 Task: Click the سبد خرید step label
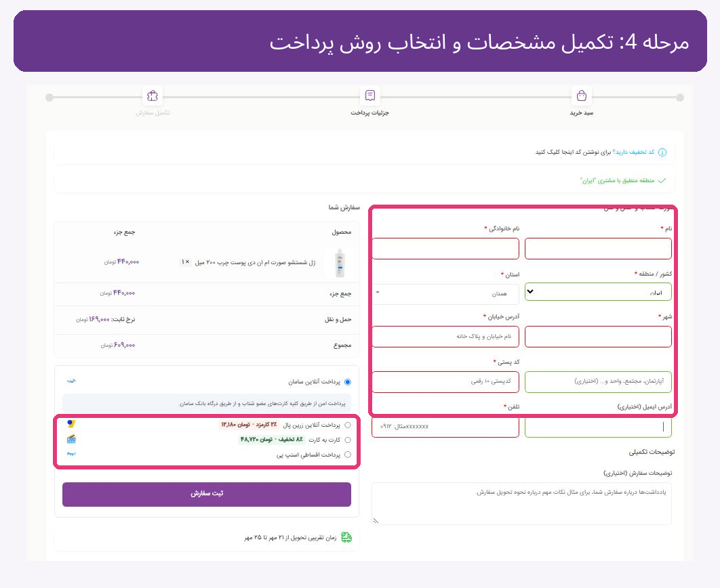[x=581, y=113]
